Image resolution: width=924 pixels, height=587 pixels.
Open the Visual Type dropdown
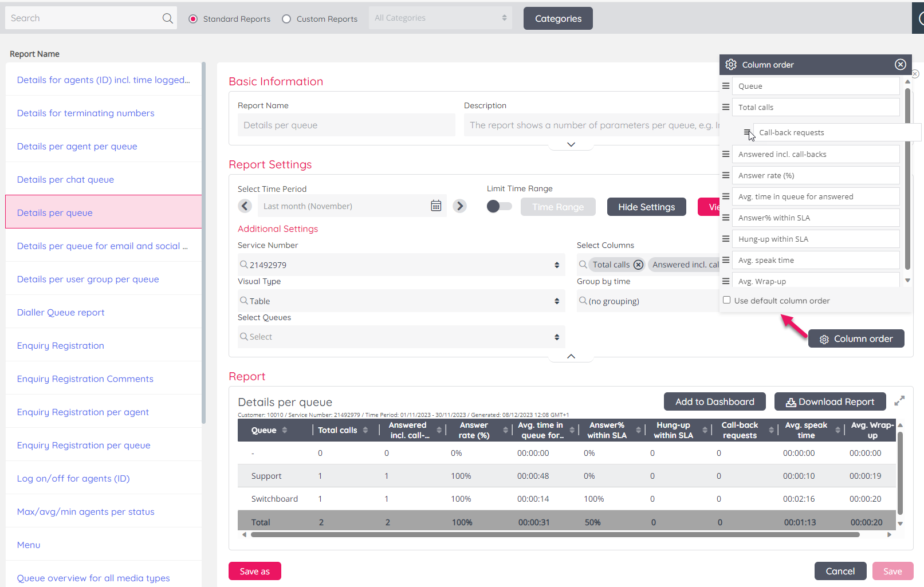point(401,301)
